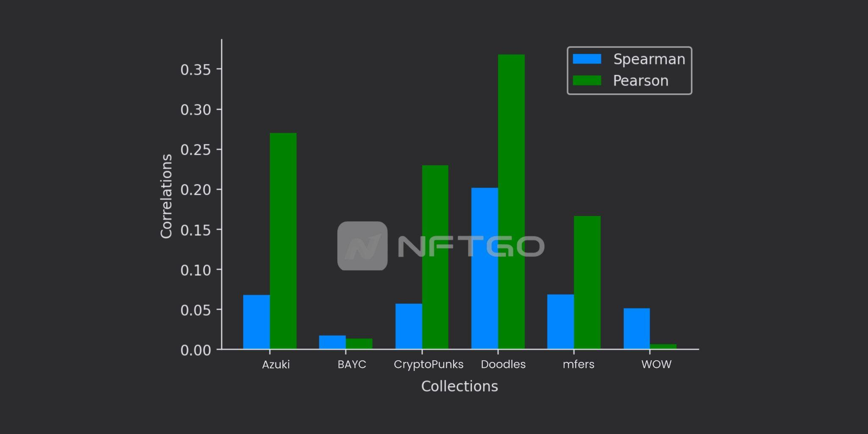
Task: Expand the legend box in the corner
Action: (x=629, y=70)
